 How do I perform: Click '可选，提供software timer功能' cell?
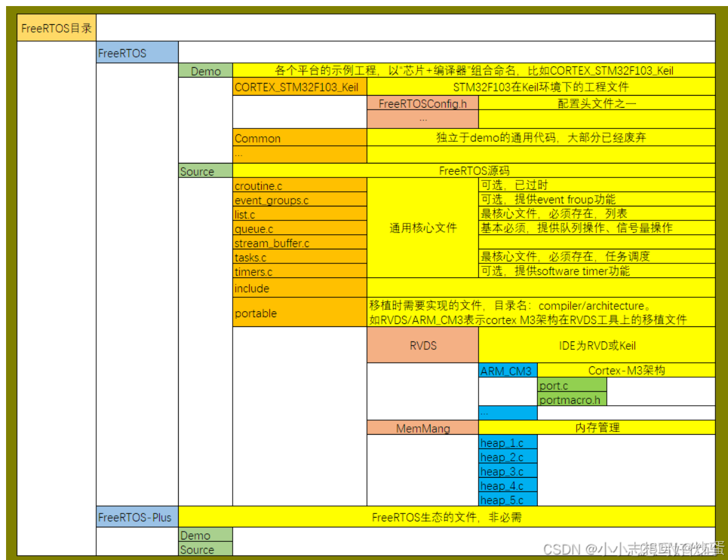click(x=597, y=271)
